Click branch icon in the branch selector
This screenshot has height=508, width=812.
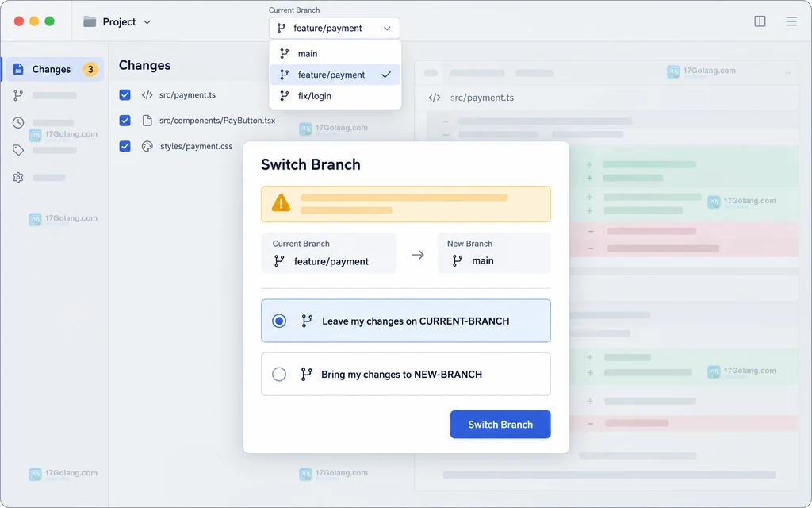click(282, 28)
